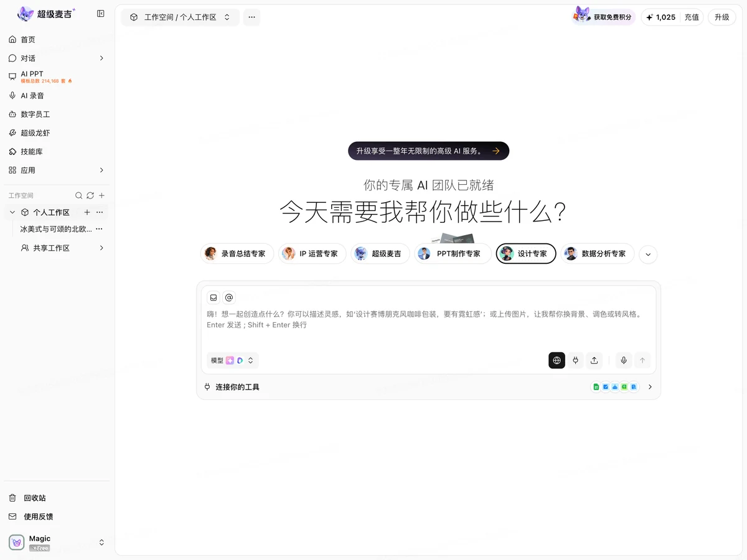
Task: Send the message with arrow button
Action: [x=642, y=360]
